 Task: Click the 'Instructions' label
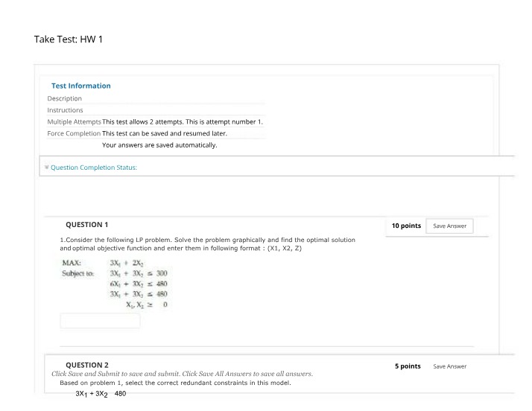[x=65, y=110]
